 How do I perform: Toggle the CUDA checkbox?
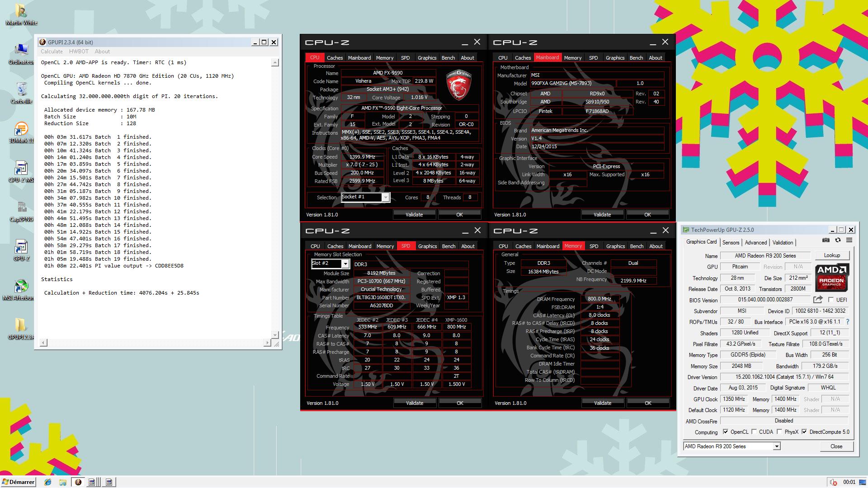(754, 432)
